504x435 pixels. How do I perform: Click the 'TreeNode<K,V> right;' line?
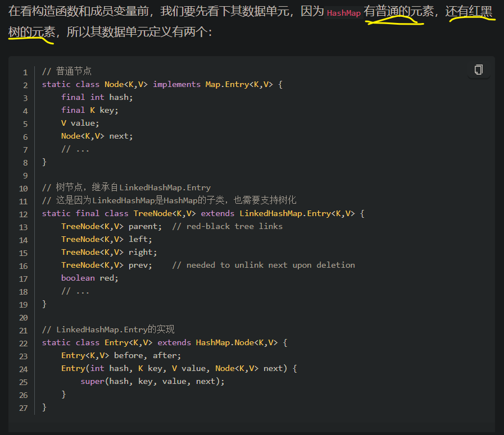(109, 252)
